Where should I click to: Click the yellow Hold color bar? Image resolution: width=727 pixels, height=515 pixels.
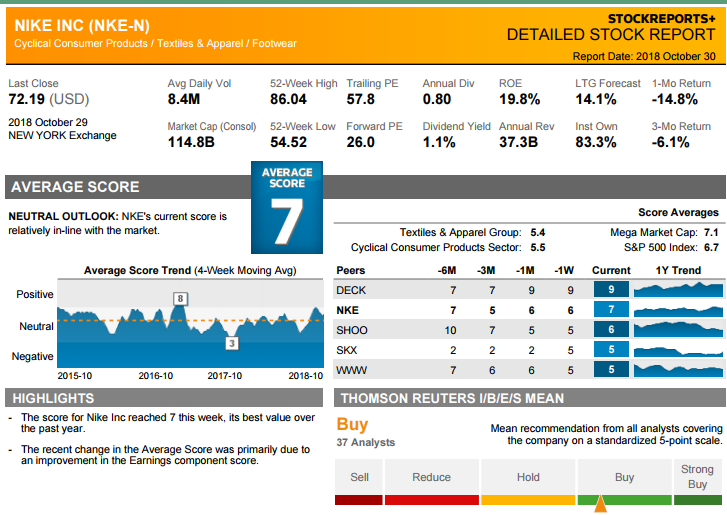coord(528,500)
